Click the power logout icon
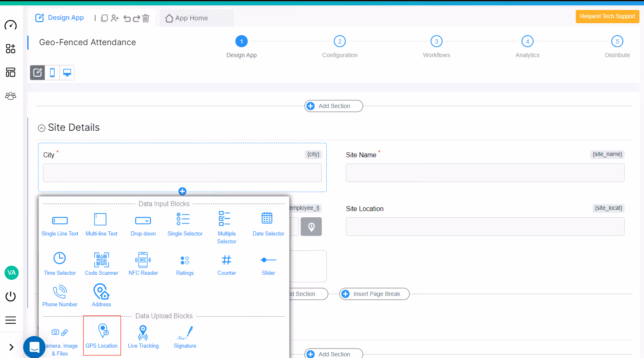Image resolution: width=644 pixels, height=358 pixels. [11, 296]
